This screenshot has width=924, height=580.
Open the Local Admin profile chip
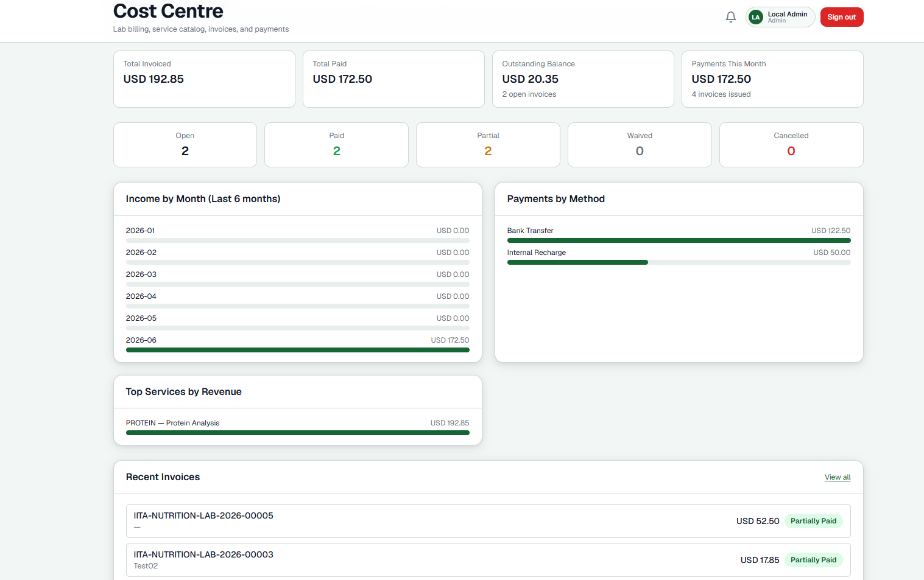tap(780, 17)
